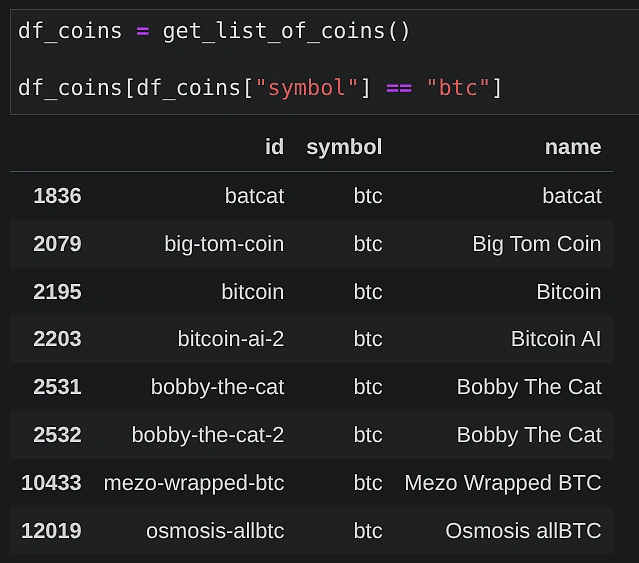Image resolution: width=639 pixels, height=563 pixels.
Task: Click the Bitcoin name cell
Action: pyautogui.click(x=568, y=292)
